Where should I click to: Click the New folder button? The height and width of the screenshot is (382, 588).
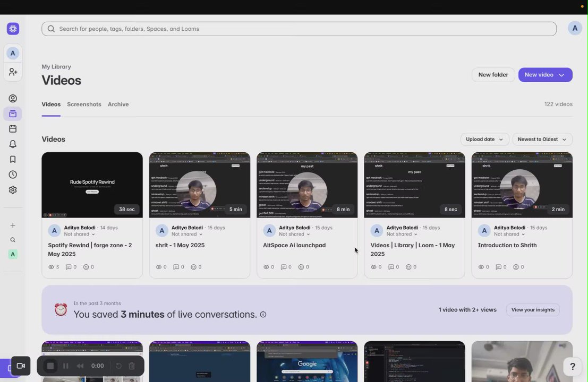point(493,75)
